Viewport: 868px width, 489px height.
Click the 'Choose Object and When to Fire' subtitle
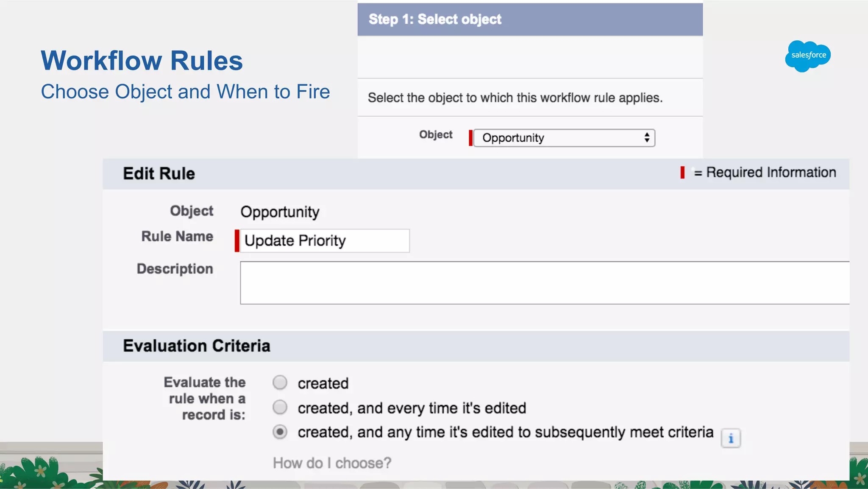point(185,92)
